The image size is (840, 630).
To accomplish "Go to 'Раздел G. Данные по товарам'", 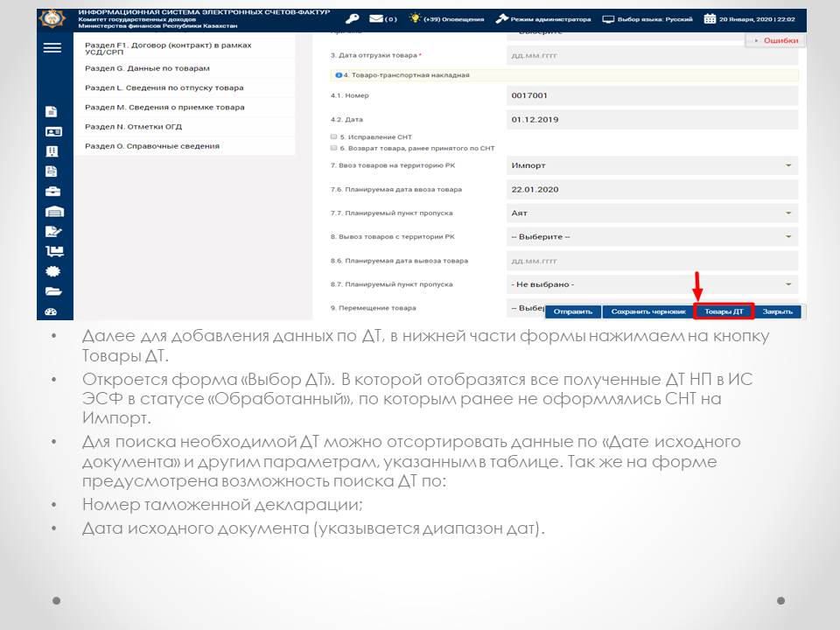I will [x=147, y=68].
